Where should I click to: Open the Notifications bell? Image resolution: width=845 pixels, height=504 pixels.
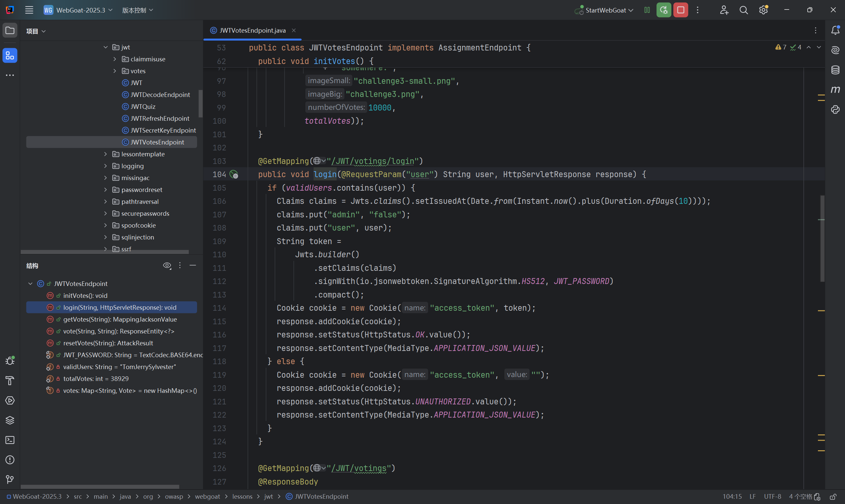835,30
